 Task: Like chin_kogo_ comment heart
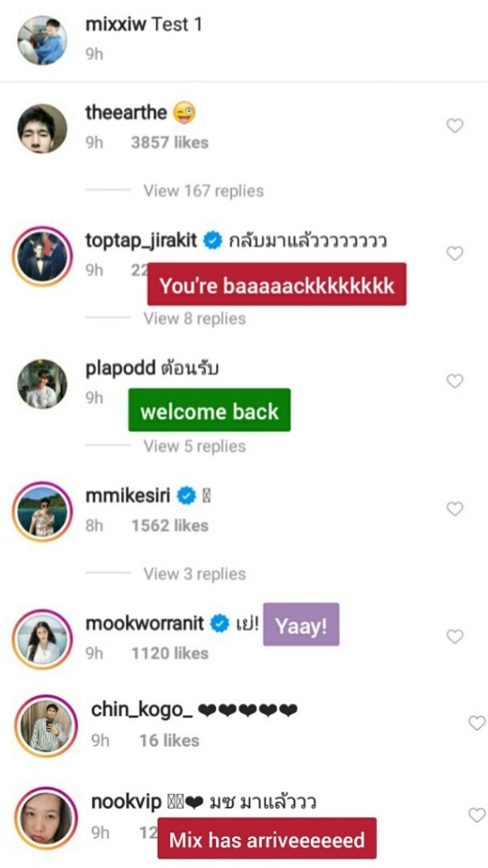(x=476, y=723)
